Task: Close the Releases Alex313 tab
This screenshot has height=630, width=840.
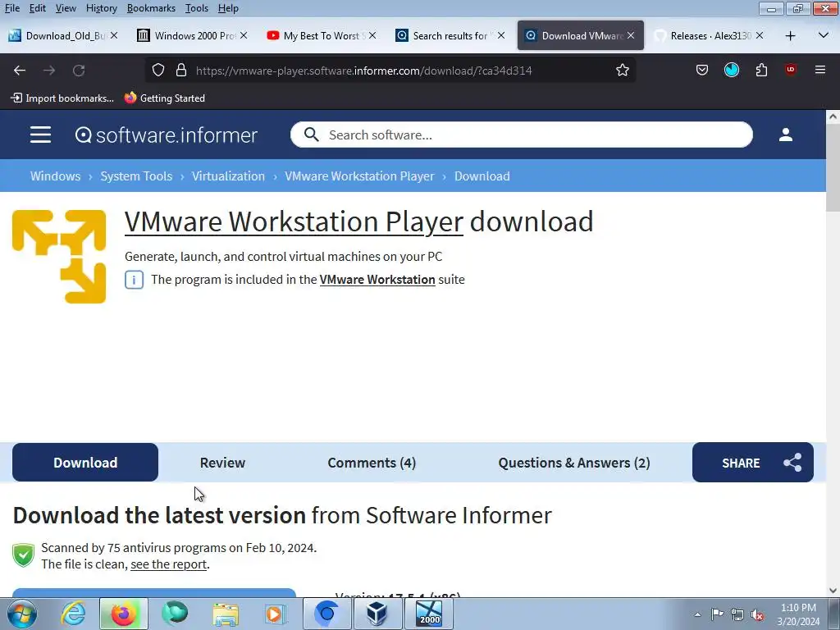Action: pyautogui.click(x=759, y=35)
